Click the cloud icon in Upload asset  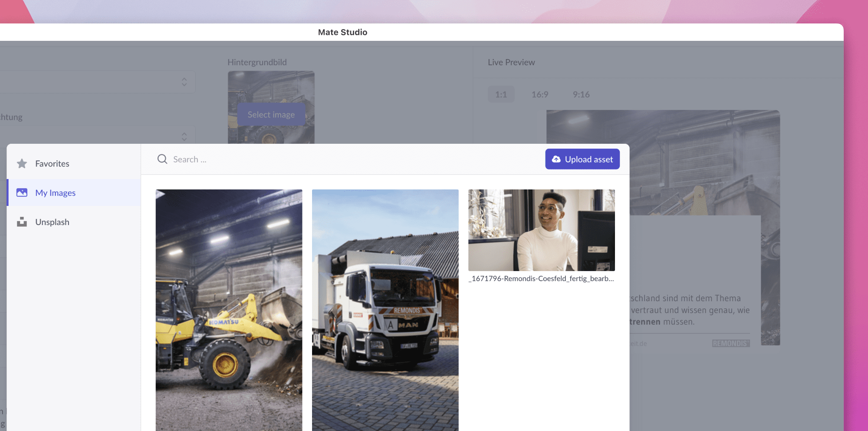556,159
